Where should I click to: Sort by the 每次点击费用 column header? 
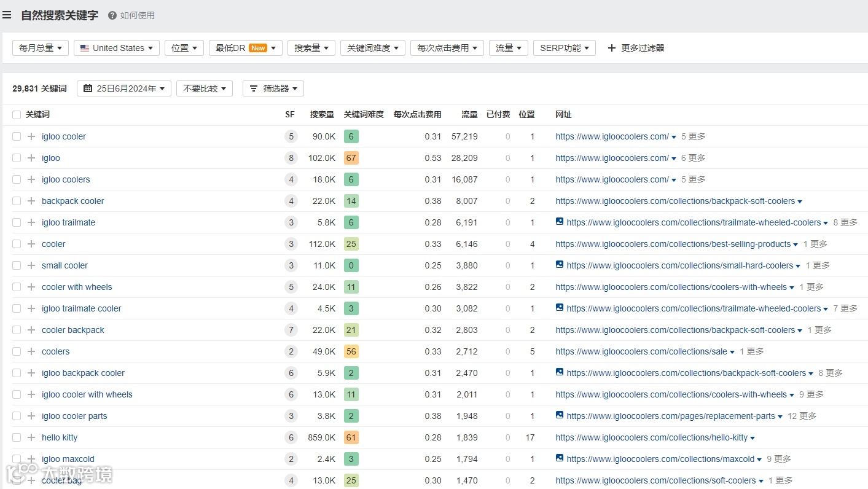pos(418,115)
